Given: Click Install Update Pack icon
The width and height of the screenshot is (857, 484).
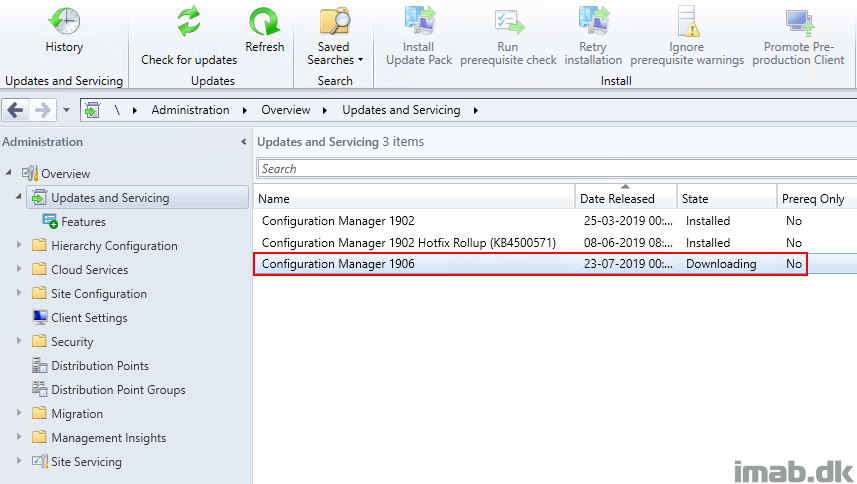Looking at the screenshot, I should [419, 20].
